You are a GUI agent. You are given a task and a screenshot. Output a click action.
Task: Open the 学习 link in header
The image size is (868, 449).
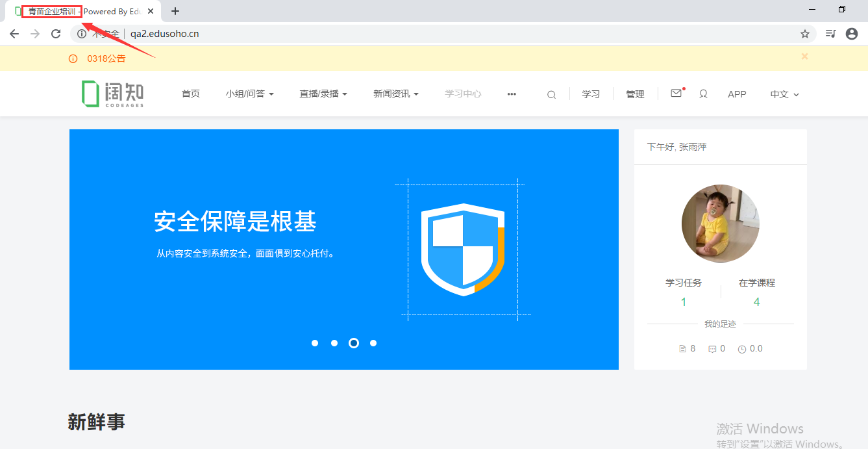pyautogui.click(x=591, y=94)
